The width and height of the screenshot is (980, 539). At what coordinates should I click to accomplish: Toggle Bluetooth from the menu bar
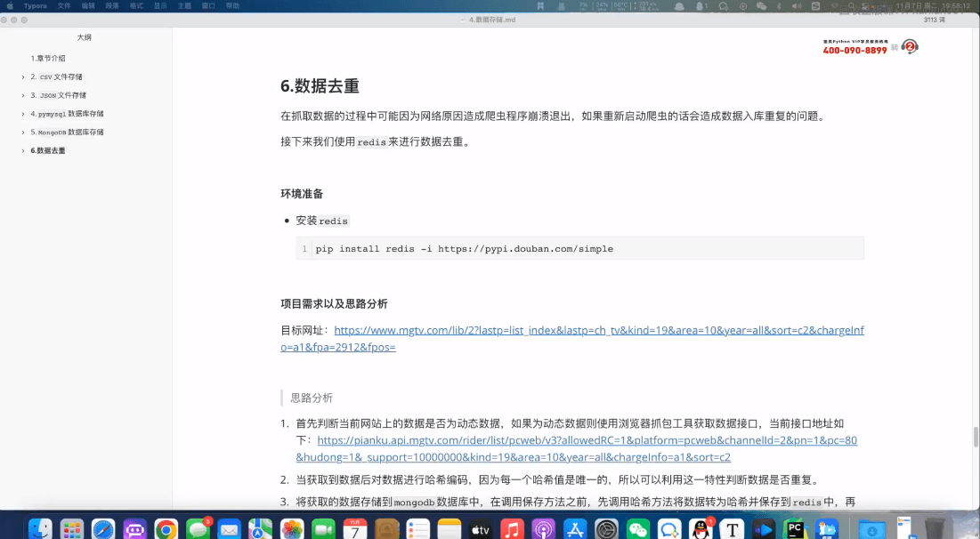[780, 6]
